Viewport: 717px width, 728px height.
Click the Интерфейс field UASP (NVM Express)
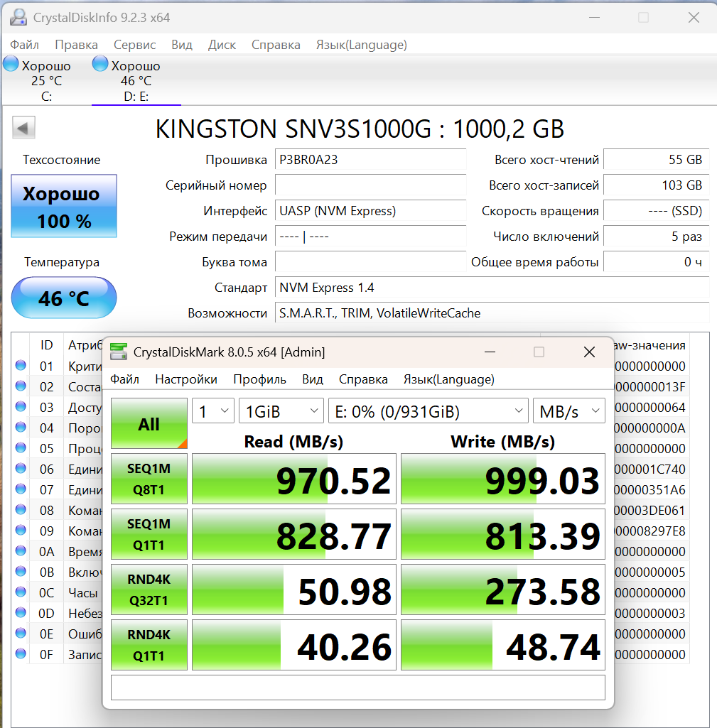click(x=370, y=211)
